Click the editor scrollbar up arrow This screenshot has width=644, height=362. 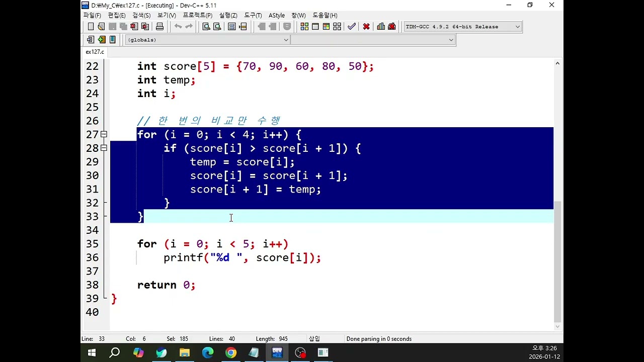[557, 63]
